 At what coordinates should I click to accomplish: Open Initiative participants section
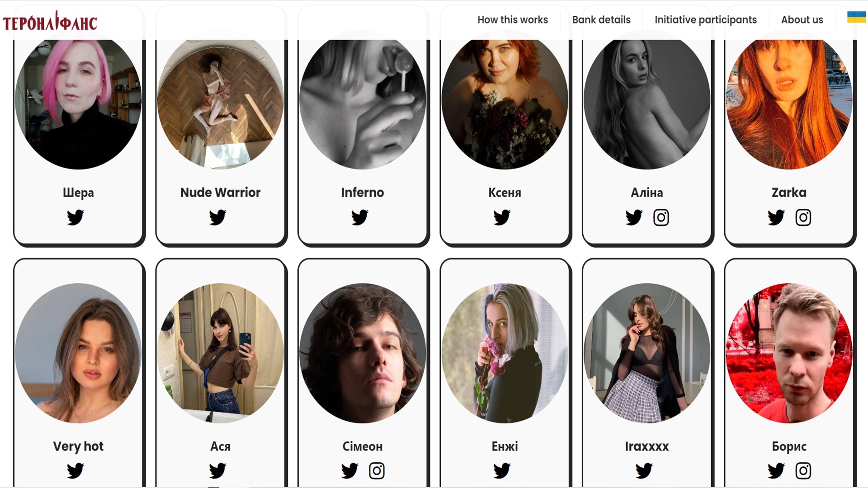(x=705, y=20)
